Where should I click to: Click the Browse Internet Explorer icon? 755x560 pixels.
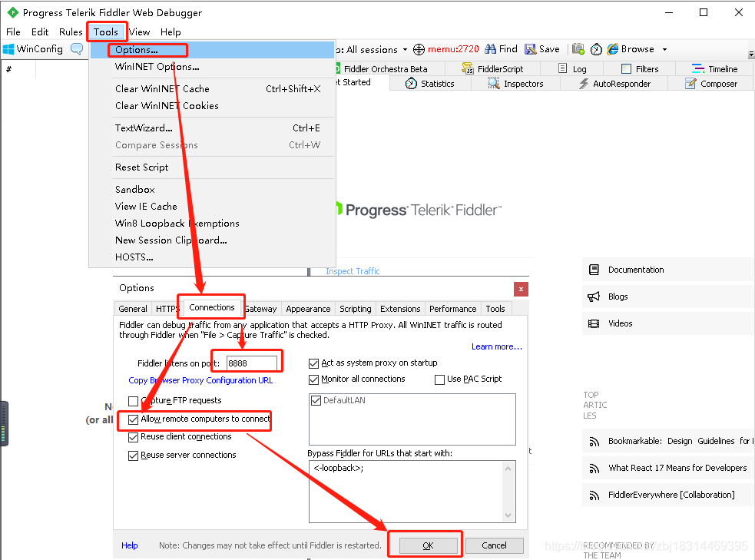[612, 49]
